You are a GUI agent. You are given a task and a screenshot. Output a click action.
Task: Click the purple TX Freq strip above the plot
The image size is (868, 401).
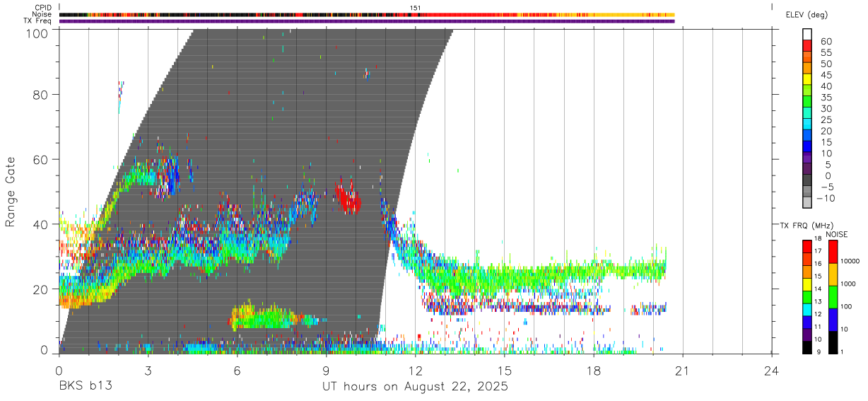click(367, 21)
